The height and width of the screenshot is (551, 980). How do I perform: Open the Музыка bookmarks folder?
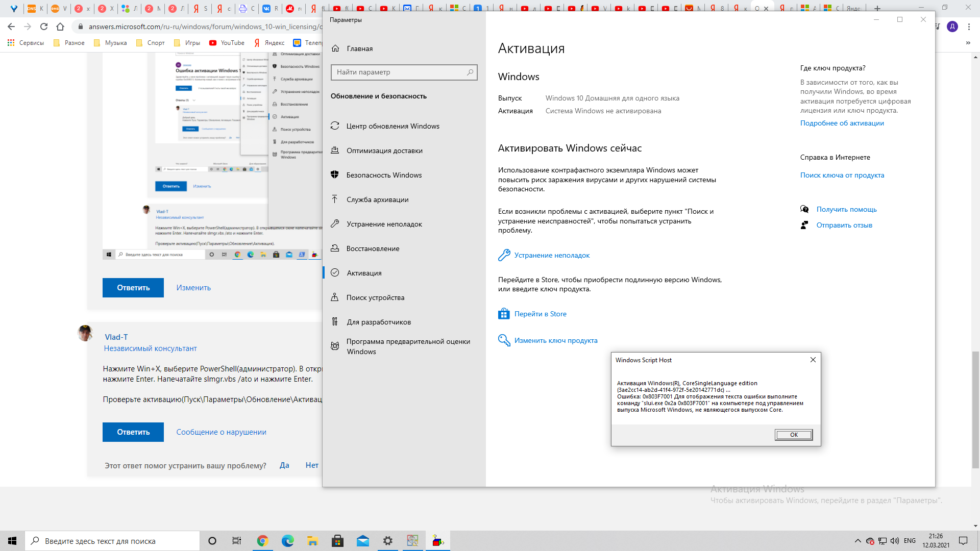tap(110, 43)
